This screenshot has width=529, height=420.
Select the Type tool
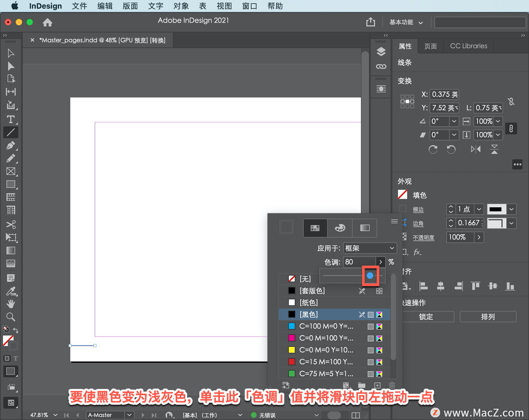pyautogui.click(x=11, y=119)
